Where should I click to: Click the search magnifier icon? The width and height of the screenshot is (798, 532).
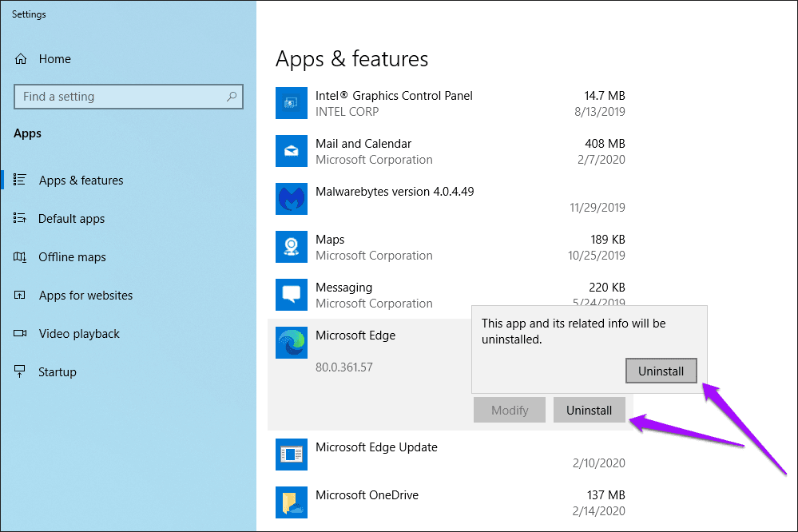[232, 96]
